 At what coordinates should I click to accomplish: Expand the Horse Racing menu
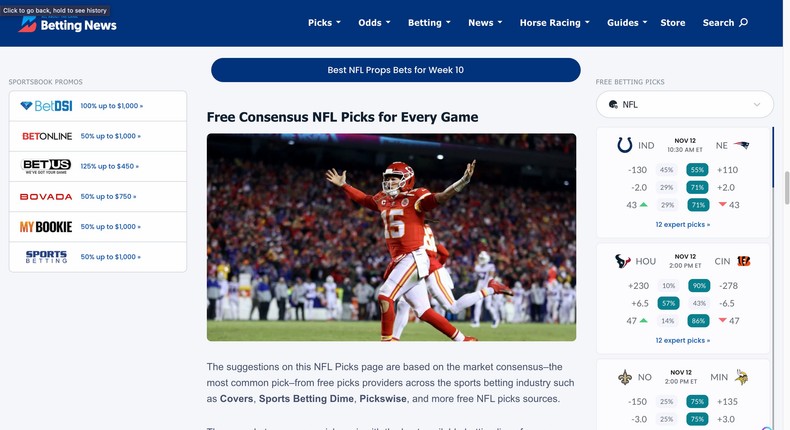click(x=555, y=23)
